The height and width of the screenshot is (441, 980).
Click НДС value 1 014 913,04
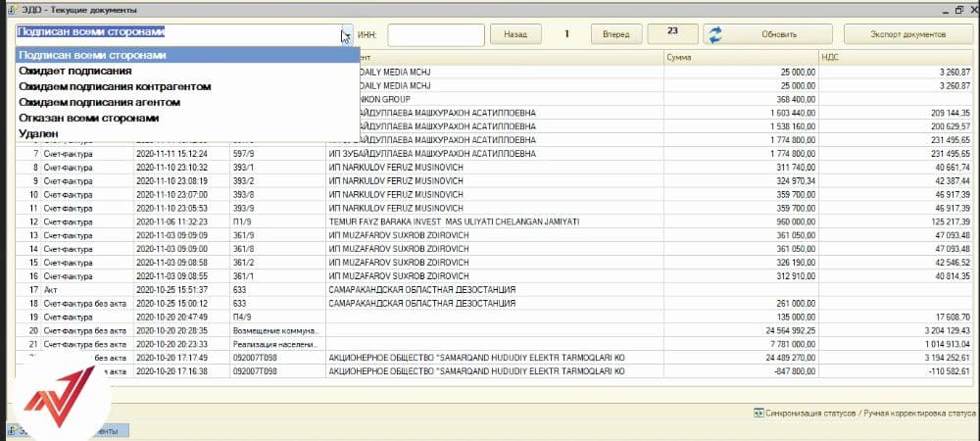tap(897, 344)
